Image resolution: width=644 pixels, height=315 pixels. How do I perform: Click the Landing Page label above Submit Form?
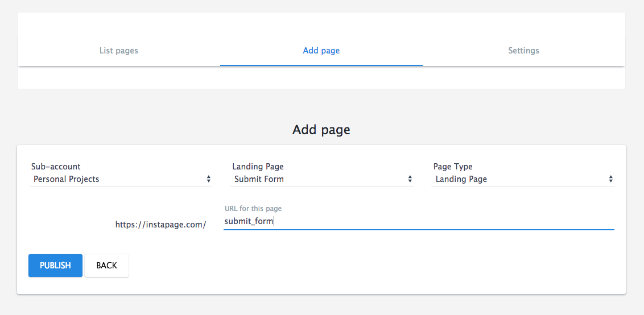pyautogui.click(x=258, y=167)
